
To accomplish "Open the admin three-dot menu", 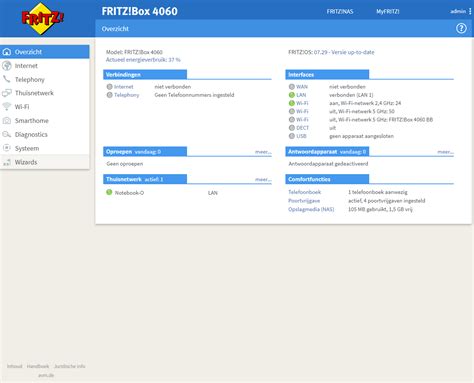I will tap(470, 11).
